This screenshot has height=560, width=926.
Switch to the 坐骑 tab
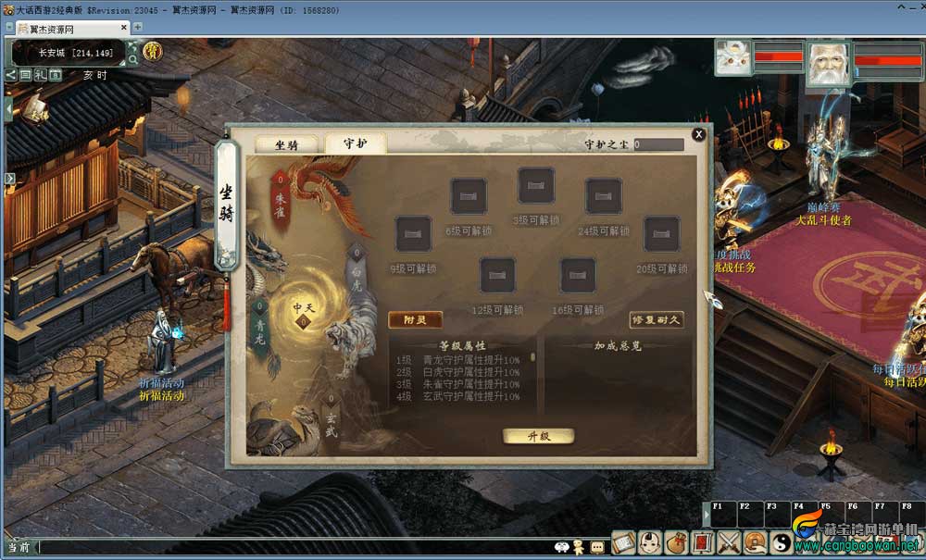(x=286, y=144)
